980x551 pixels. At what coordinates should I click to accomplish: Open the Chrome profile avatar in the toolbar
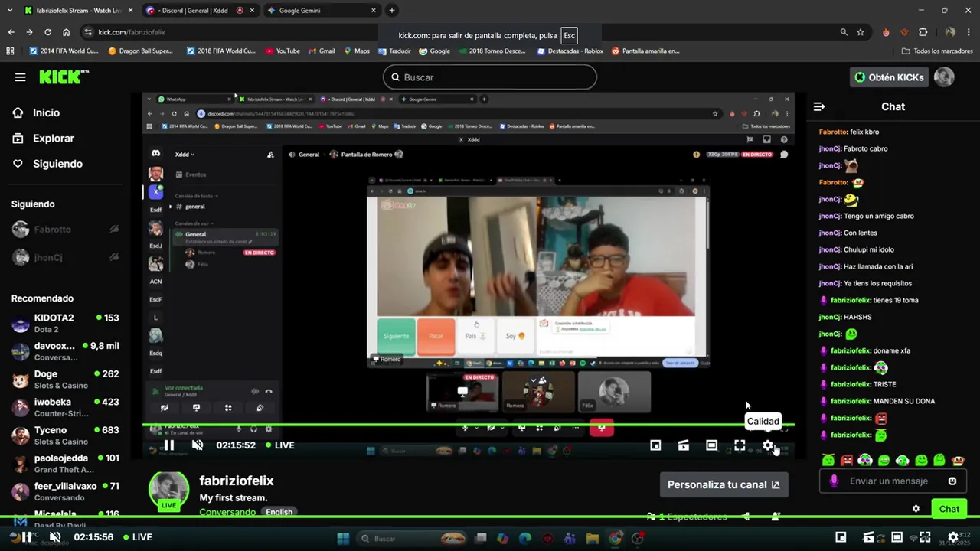point(950,32)
